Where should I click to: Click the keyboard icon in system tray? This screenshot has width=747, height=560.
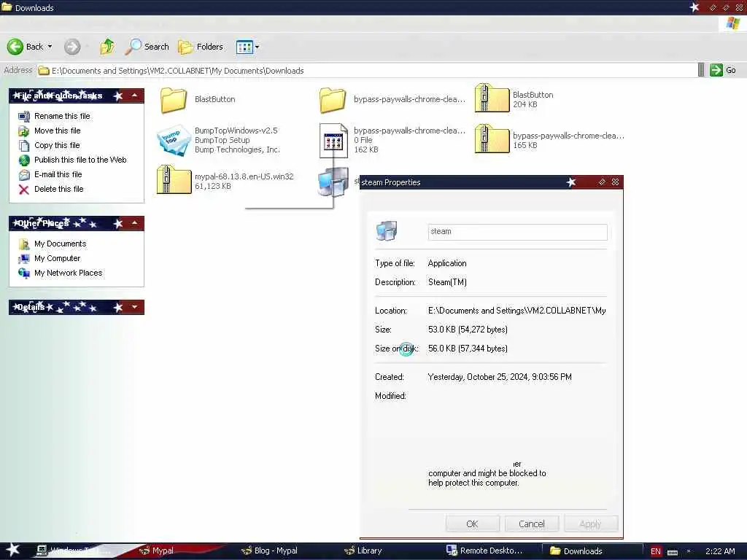click(673, 552)
